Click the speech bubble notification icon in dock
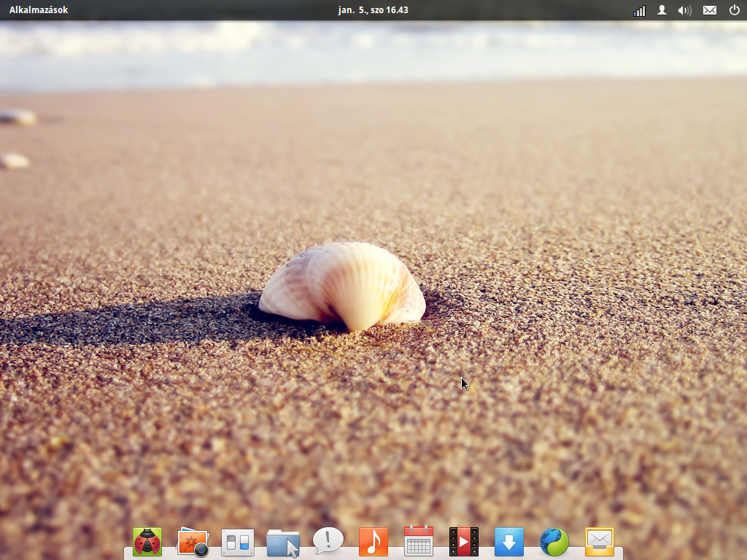This screenshot has width=747, height=560. pyautogui.click(x=328, y=541)
